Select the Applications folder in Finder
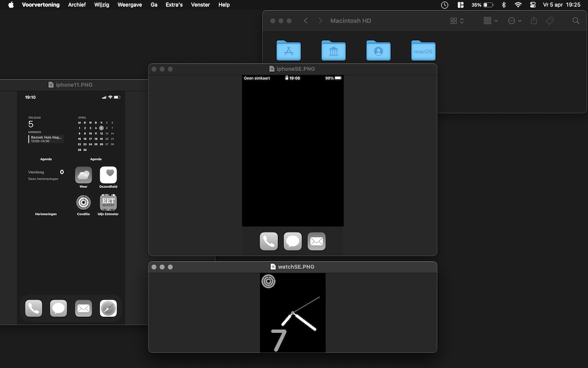Image resolution: width=588 pixels, height=368 pixels. (x=288, y=51)
